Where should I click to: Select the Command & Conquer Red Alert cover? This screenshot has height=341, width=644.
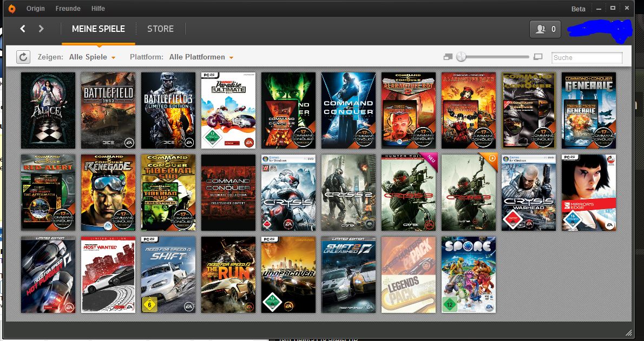coord(48,192)
